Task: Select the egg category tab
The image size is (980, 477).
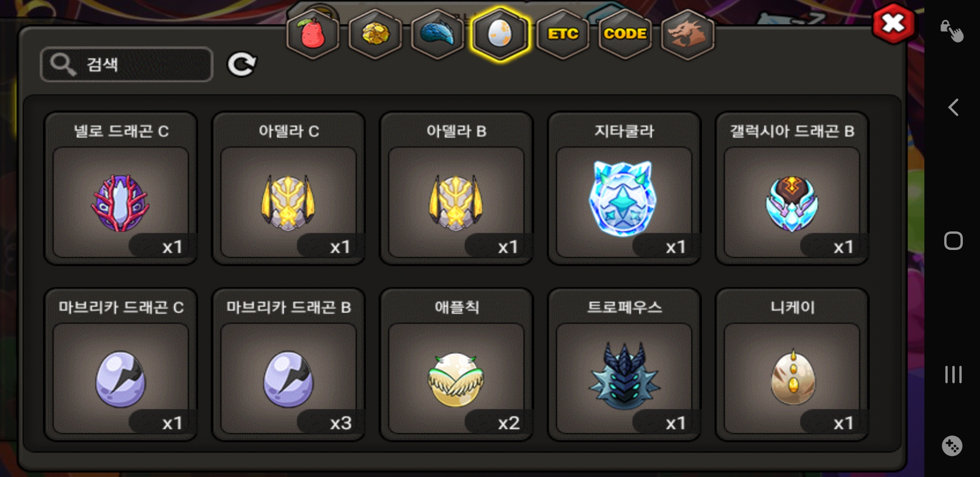Action: click(x=500, y=34)
